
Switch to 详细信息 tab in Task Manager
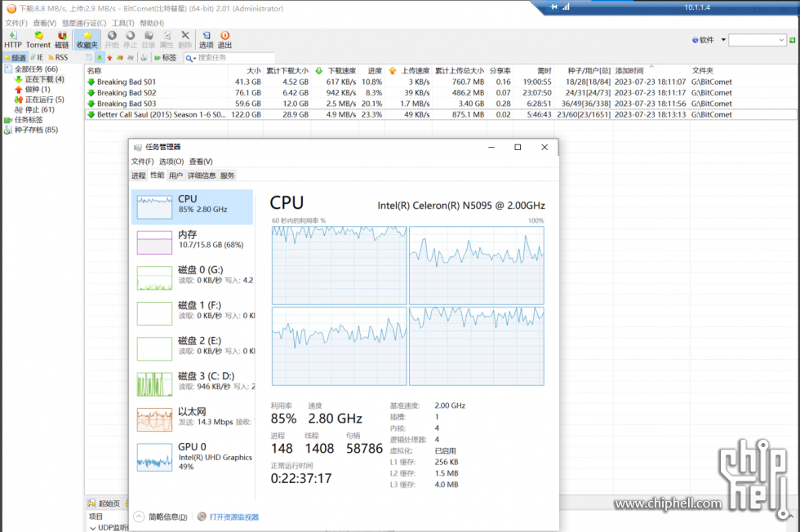click(202, 175)
